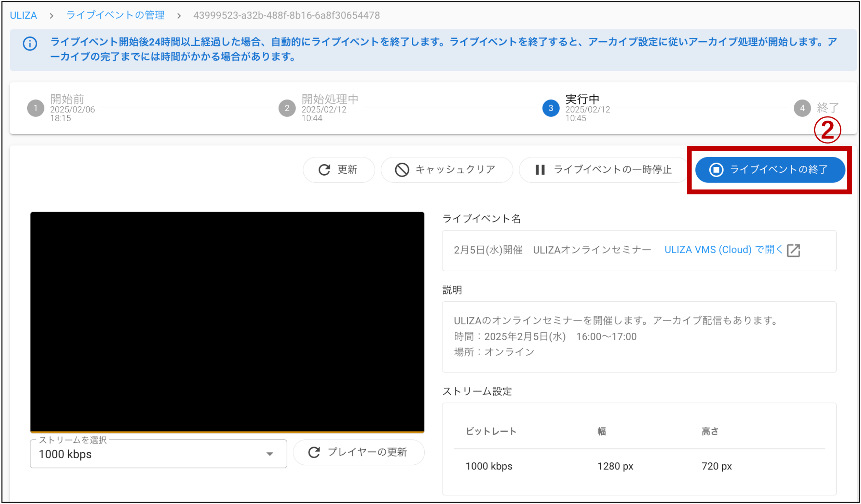The image size is (861, 504).
Task: Click the ULIZA breadcrumb link
Action: (x=23, y=15)
